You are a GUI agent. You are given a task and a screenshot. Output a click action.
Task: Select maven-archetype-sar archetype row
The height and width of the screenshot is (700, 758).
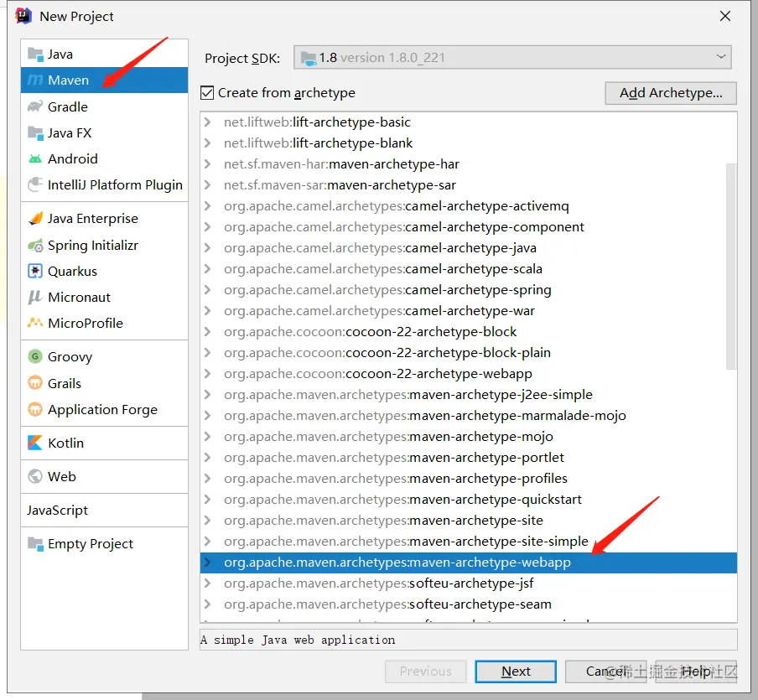tap(468, 185)
